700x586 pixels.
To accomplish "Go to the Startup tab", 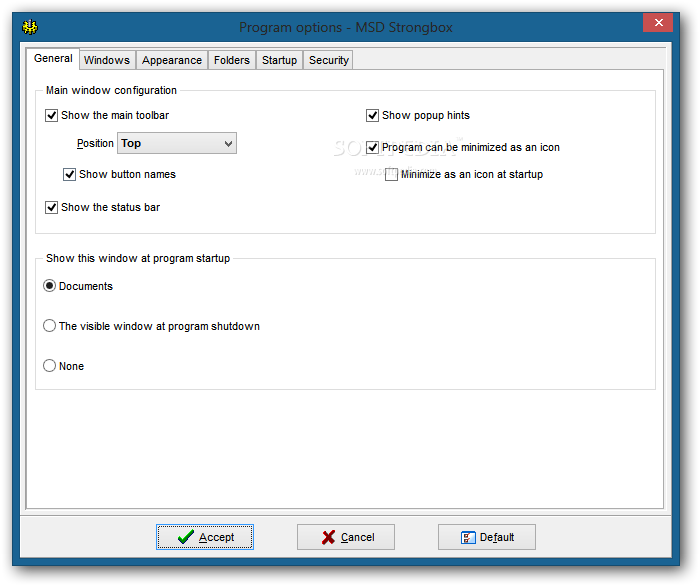I will (x=279, y=60).
